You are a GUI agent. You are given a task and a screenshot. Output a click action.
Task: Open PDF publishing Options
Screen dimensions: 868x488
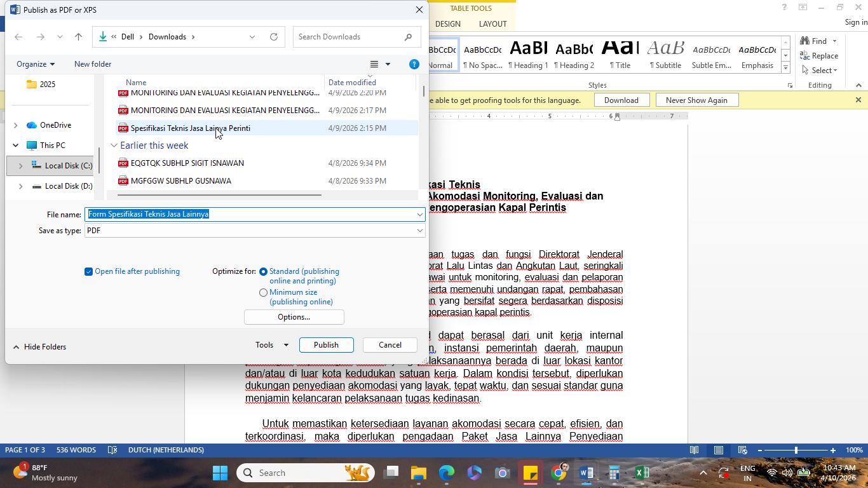tap(294, 317)
